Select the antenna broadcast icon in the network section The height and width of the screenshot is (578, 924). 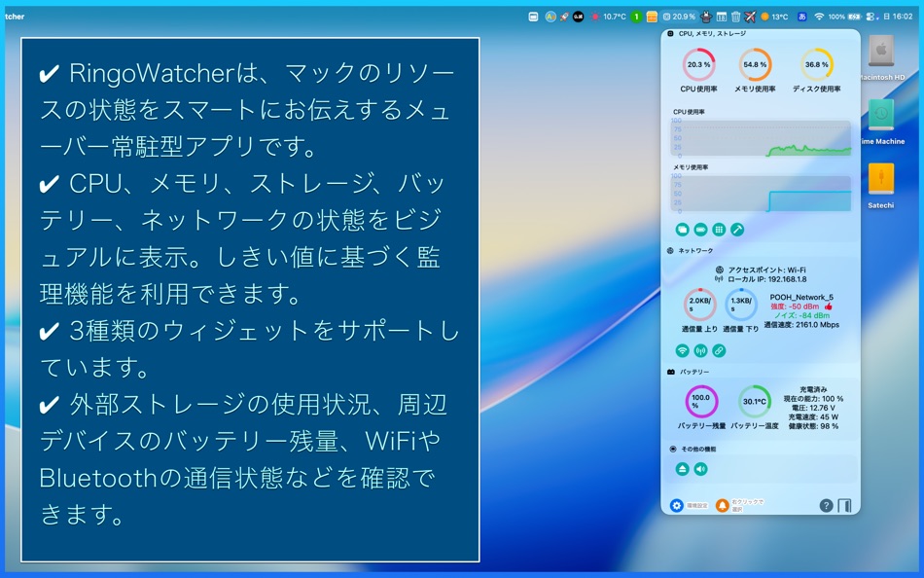coord(700,350)
